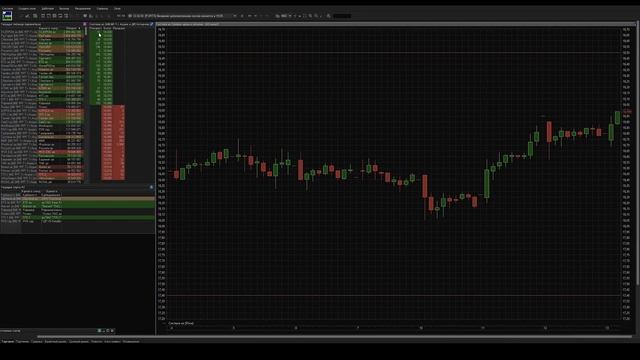Click the red current-price label on the chart's price axis
640x360 pixels.
(627, 111)
